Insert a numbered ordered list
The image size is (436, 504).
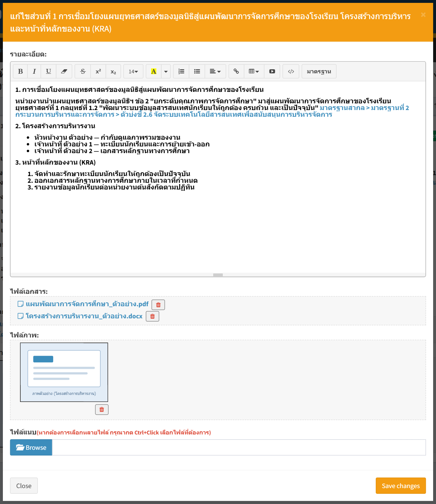pyautogui.click(x=181, y=71)
